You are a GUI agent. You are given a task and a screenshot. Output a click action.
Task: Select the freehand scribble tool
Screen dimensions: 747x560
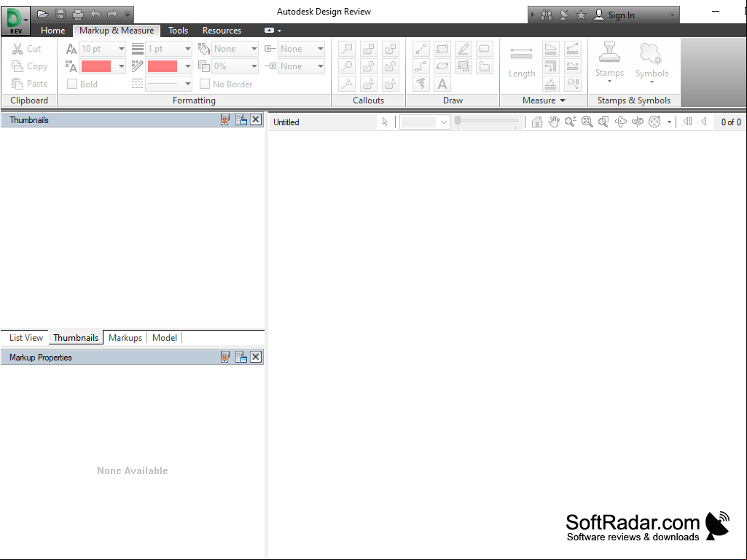click(x=421, y=84)
